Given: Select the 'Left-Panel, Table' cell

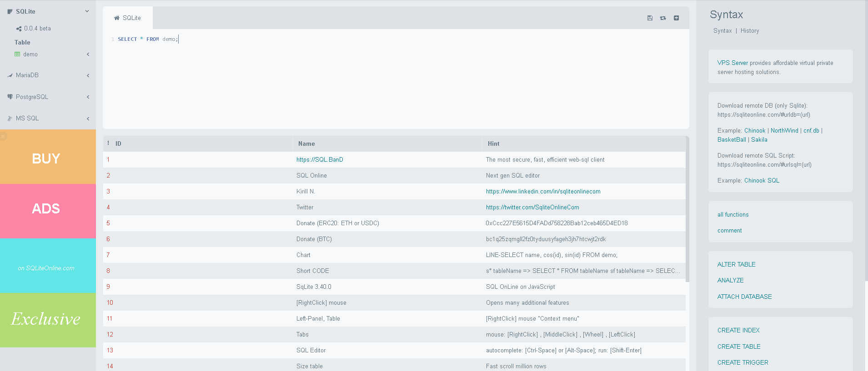Looking at the screenshot, I should pos(387,319).
